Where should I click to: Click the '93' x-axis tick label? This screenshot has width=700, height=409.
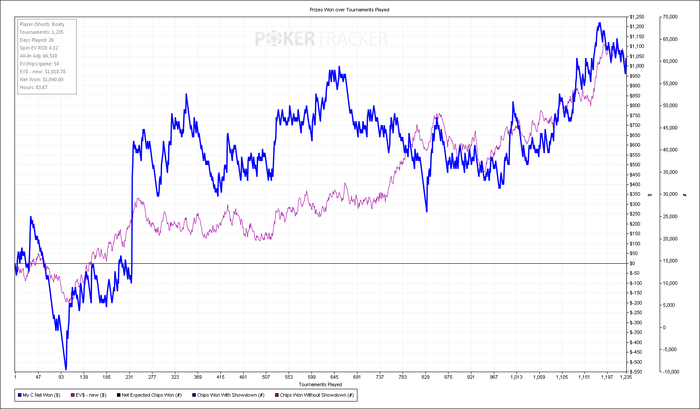(61, 377)
